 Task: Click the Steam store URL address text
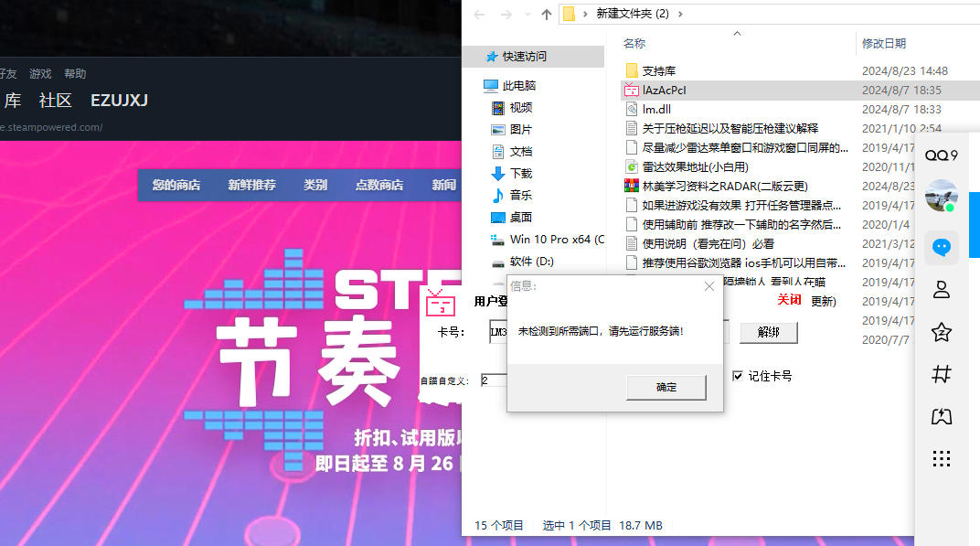tap(51, 127)
